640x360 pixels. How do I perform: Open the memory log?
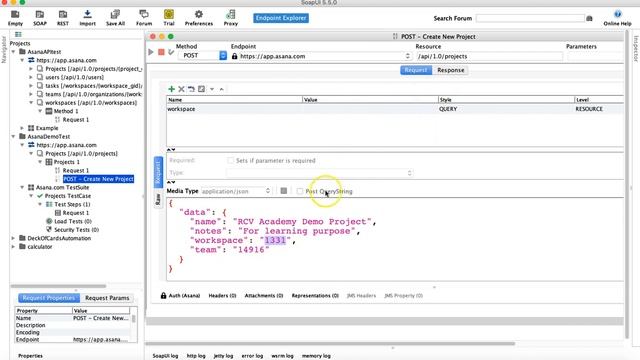pyautogui.click(x=316, y=356)
